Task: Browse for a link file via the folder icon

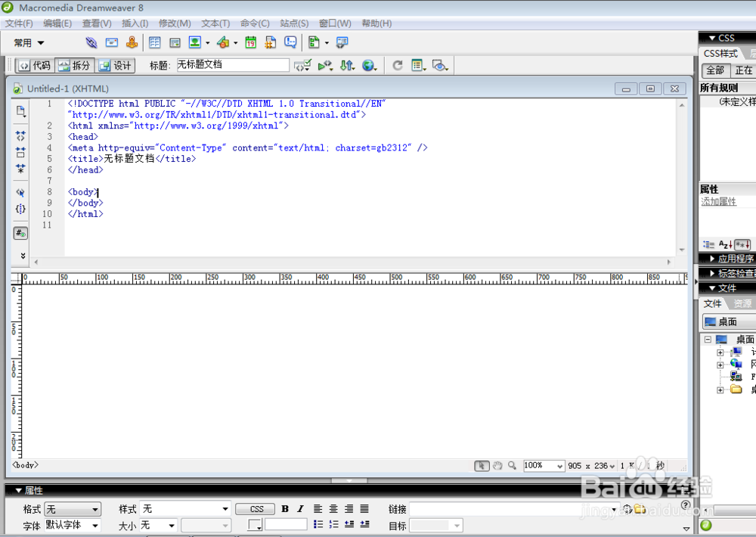Action: [640, 509]
